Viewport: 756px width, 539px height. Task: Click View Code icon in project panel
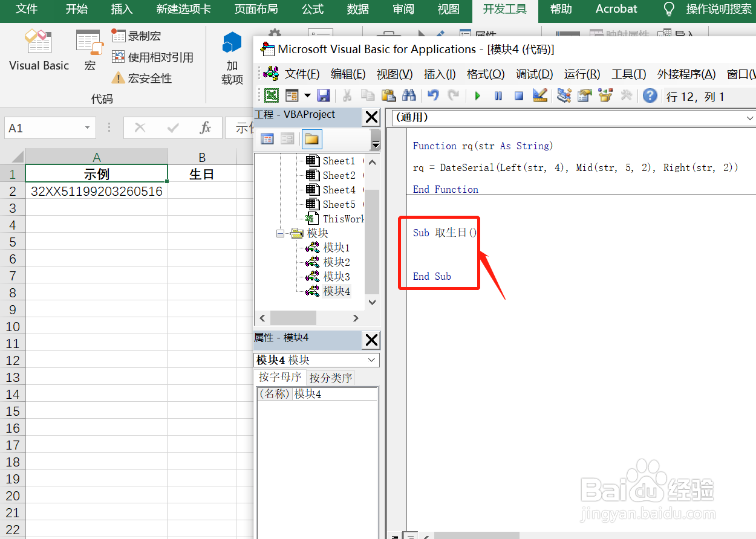point(267,139)
